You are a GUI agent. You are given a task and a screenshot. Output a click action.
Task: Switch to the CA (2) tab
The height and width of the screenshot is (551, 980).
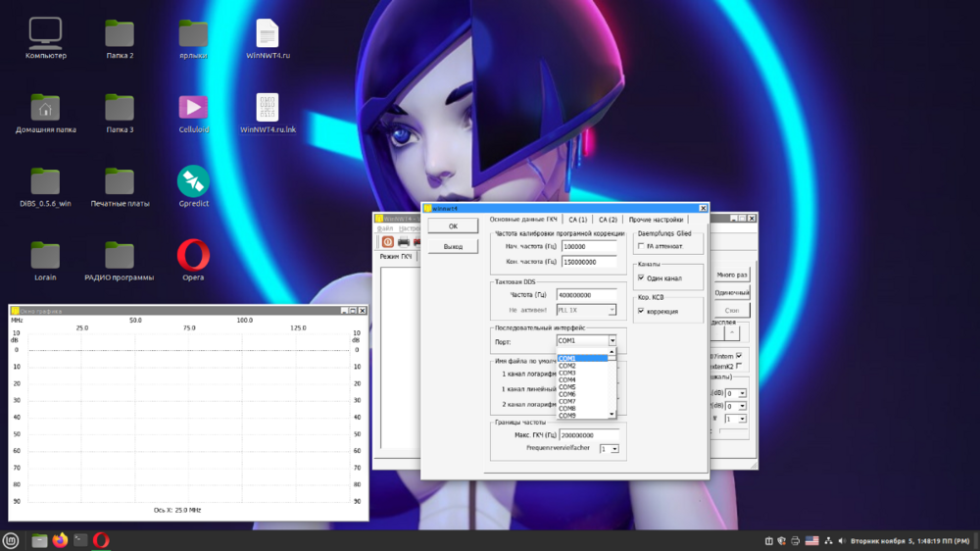[608, 220]
